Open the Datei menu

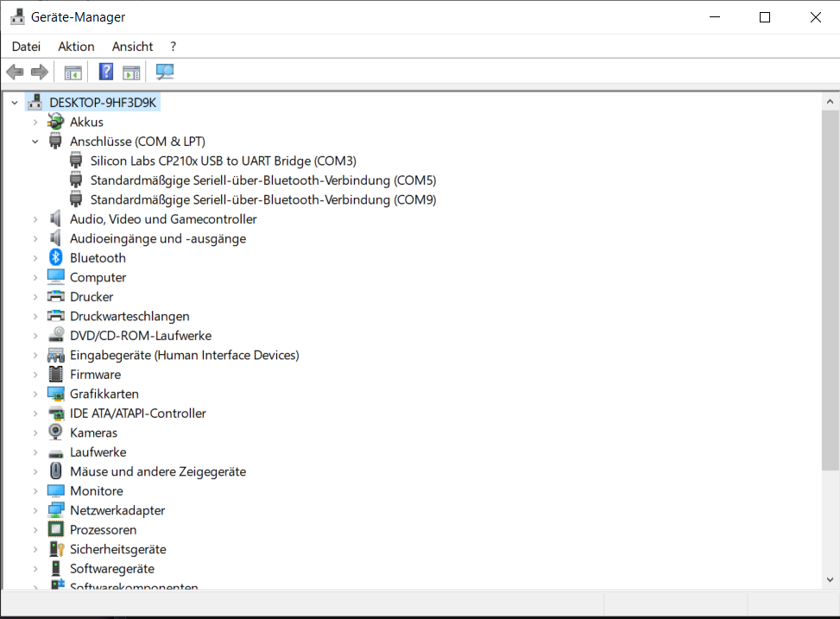click(x=26, y=47)
